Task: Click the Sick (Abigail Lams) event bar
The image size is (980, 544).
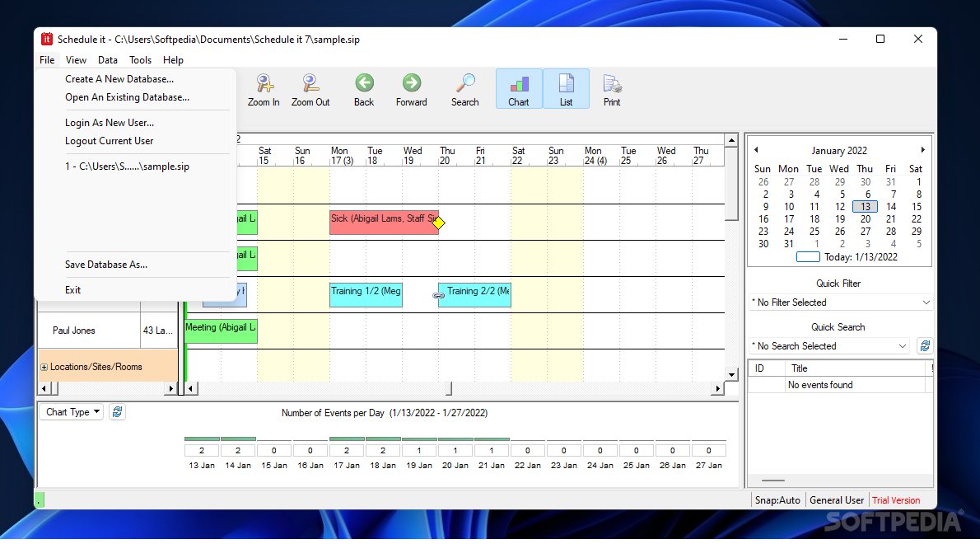Action: (x=384, y=223)
